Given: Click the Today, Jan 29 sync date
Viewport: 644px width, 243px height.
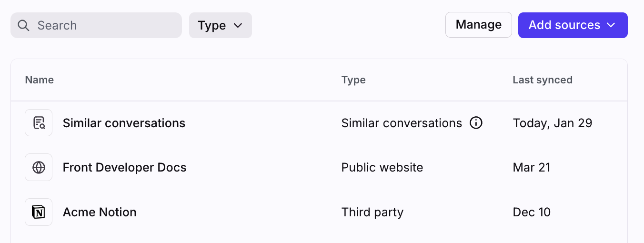Looking at the screenshot, I should pyautogui.click(x=552, y=123).
